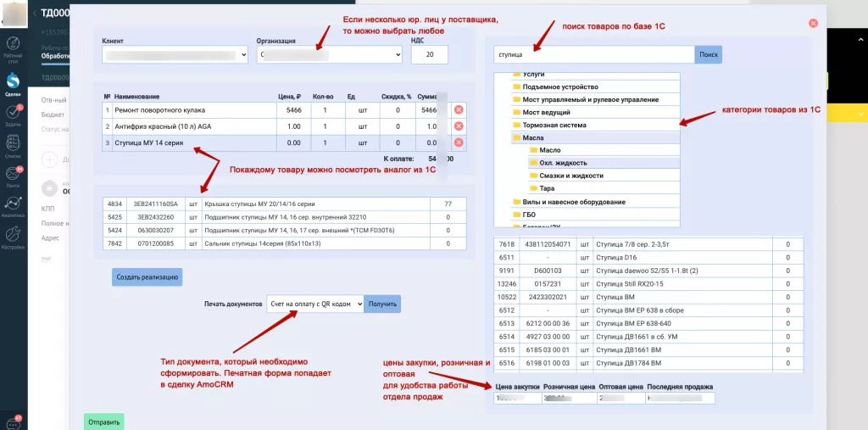Delete the Антифриз красный row with red X
This screenshot has width=868, height=430.
click(459, 126)
